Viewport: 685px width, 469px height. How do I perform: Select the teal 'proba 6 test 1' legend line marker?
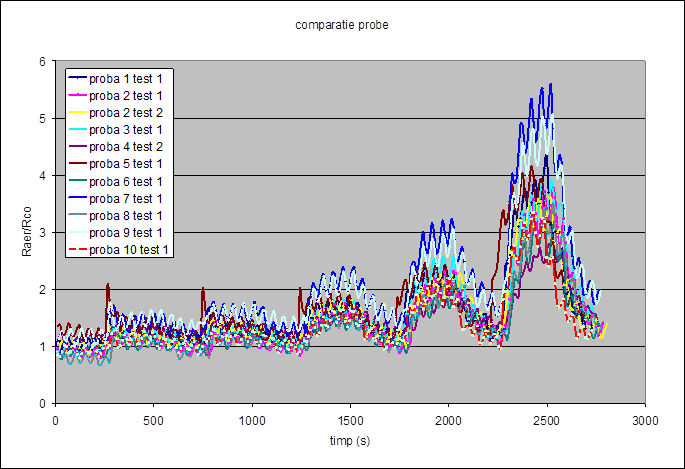(77, 181)
